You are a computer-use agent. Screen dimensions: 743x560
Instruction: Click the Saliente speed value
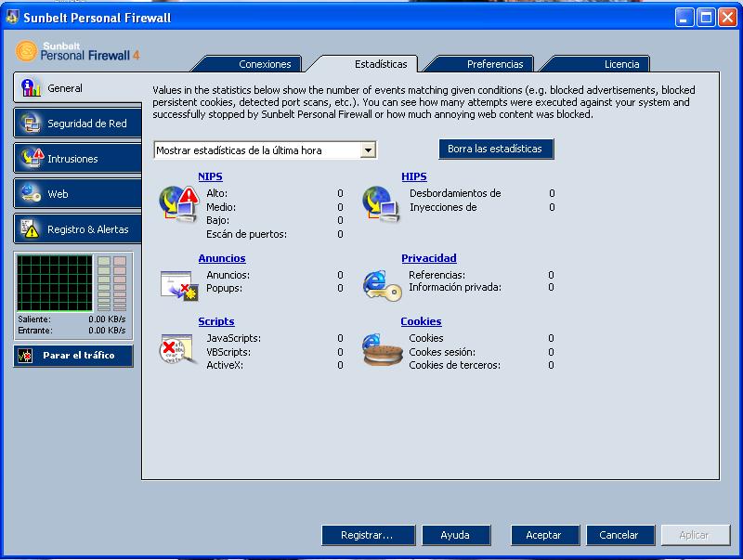[107, 319]
